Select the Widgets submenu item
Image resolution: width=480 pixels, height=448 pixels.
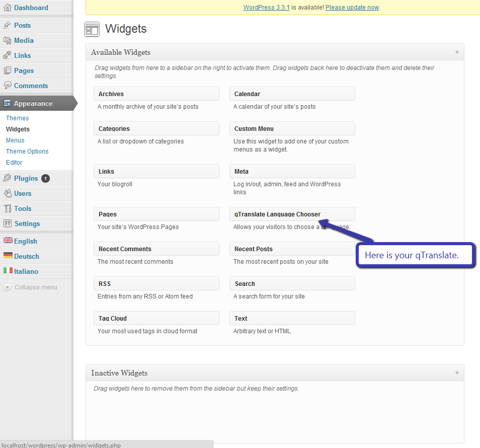coord(18,129)
